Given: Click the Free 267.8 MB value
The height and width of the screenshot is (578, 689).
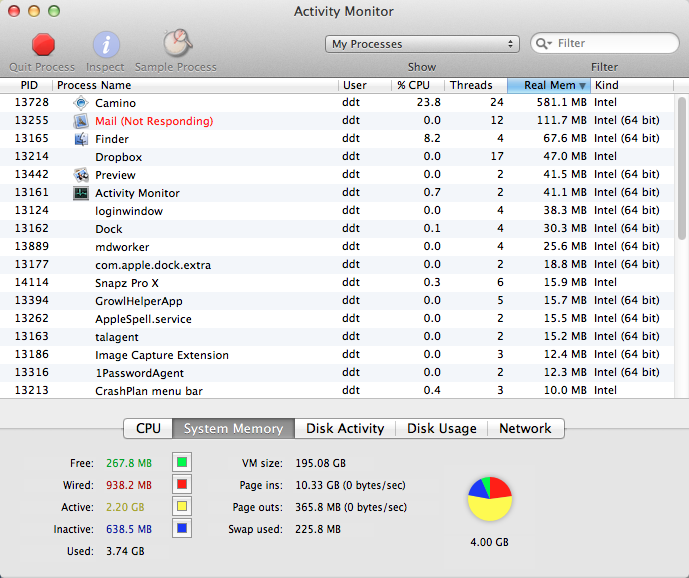Looking at the screenshot, I should click(129, 463).
